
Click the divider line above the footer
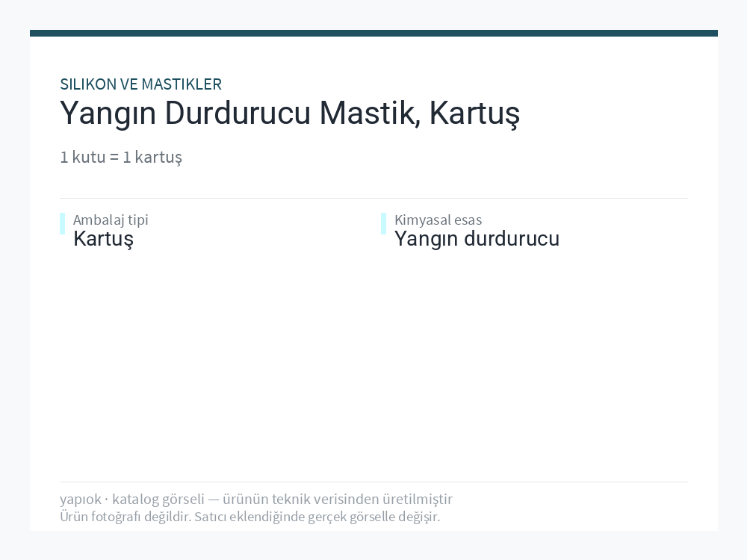click(373, 482)
